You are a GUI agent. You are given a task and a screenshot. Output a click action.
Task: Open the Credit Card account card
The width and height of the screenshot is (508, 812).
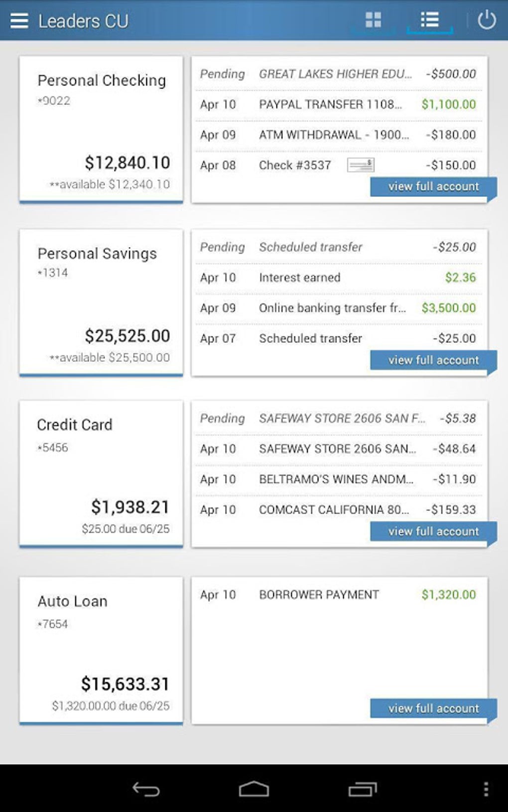[x=101, y=474]
